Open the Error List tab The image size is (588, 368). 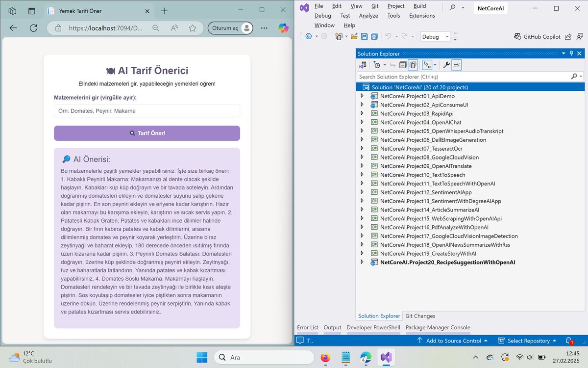308,327
